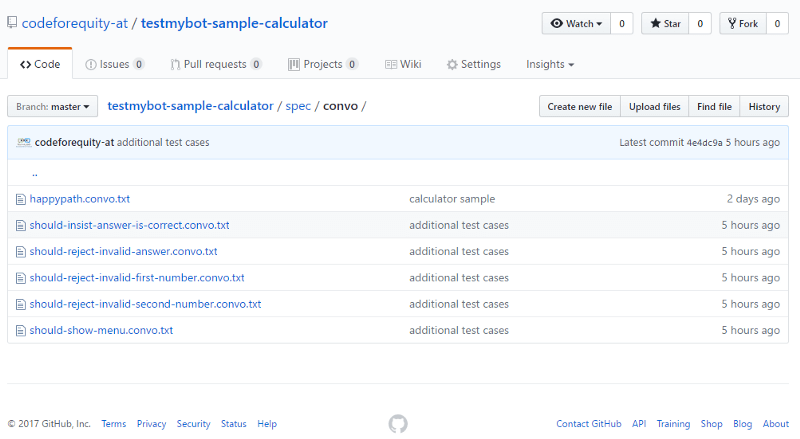Click the History button
This screenshot has height=439, width=800.
click(764, 107)
